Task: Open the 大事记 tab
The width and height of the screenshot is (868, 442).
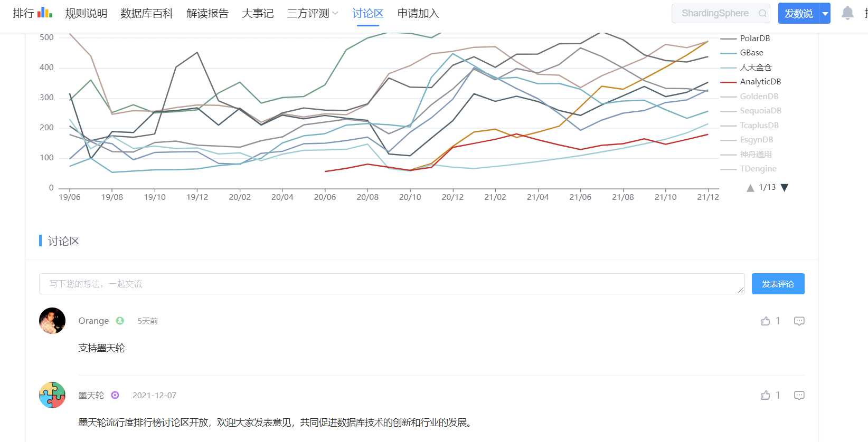Action: coord(258,13)
